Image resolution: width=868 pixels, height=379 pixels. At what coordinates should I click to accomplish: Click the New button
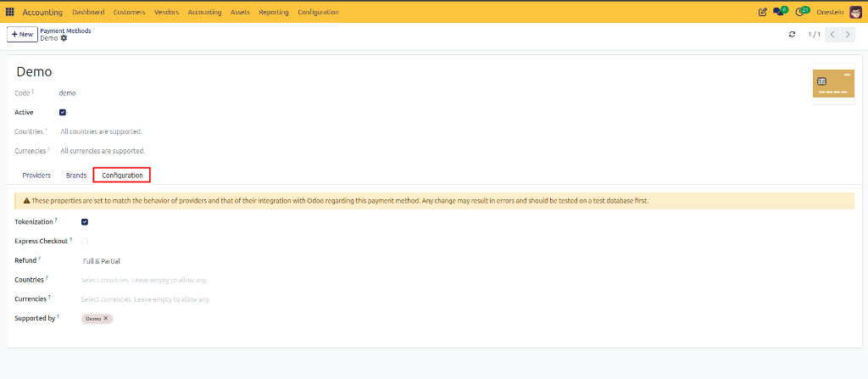22,35
